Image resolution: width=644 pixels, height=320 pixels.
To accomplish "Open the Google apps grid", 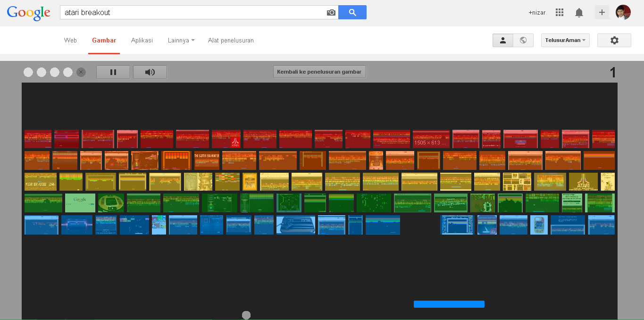I will [560, 13].
